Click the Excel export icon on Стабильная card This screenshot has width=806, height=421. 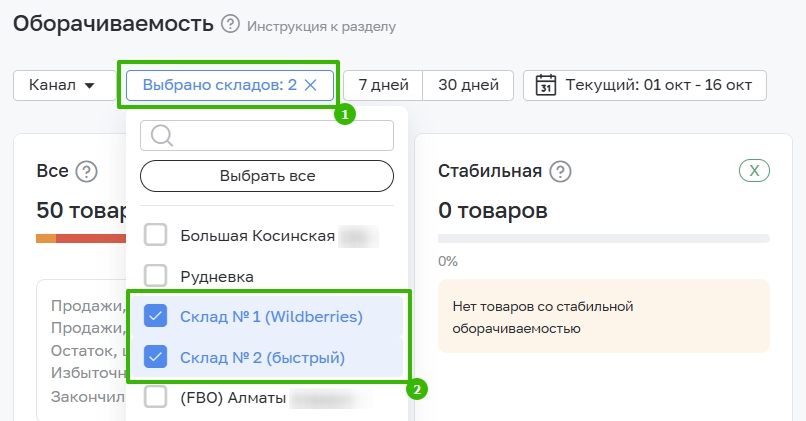point(754,171)
